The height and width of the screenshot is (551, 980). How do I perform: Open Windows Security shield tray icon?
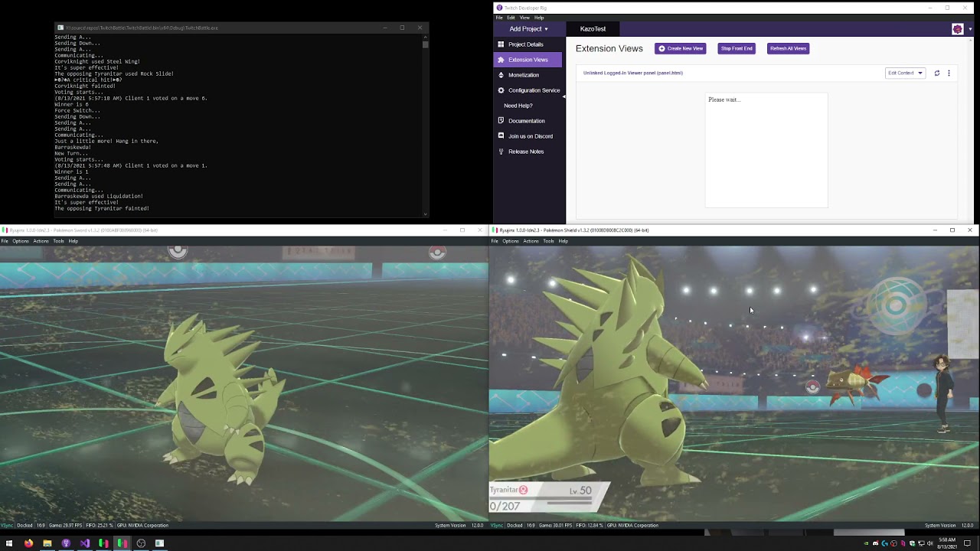click(912, 543)
